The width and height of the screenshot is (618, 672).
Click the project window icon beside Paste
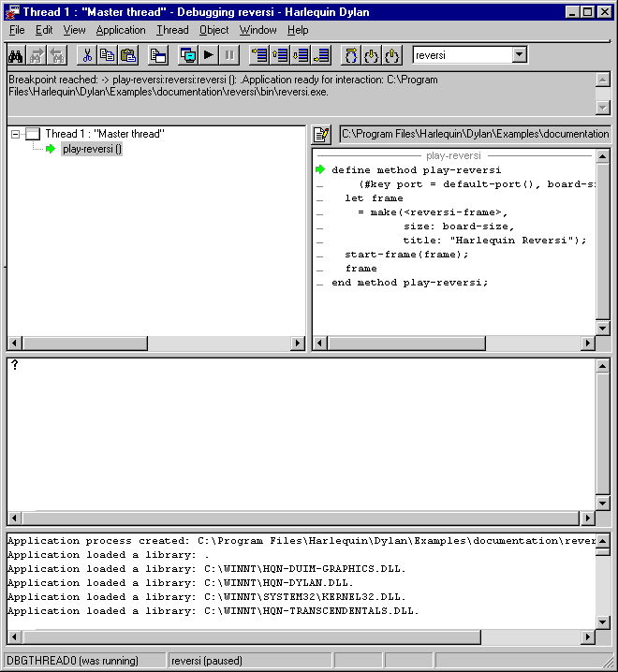coord(158,55)
